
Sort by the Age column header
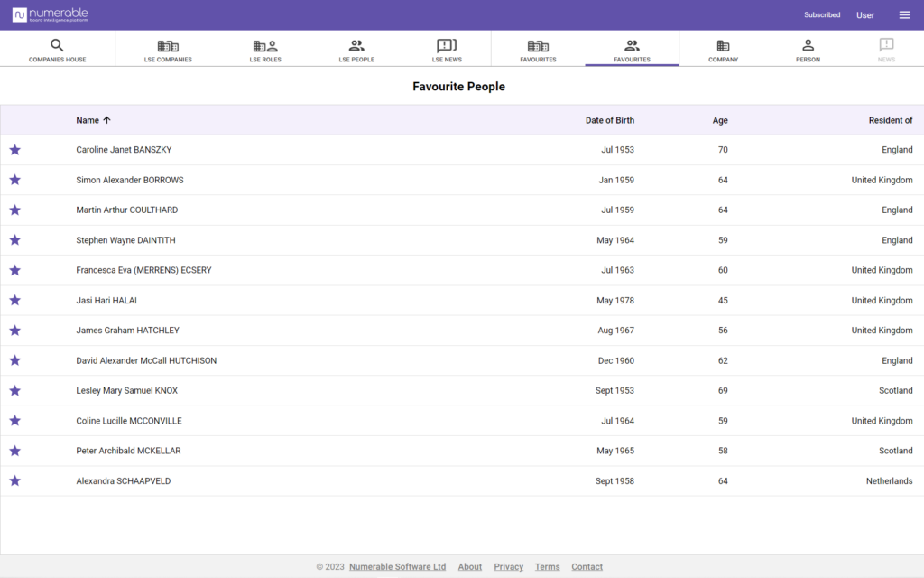click(720, 120)
